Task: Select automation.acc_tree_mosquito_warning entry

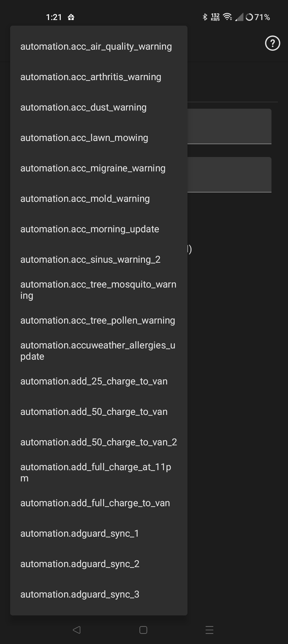Action: tap(99, 290)
